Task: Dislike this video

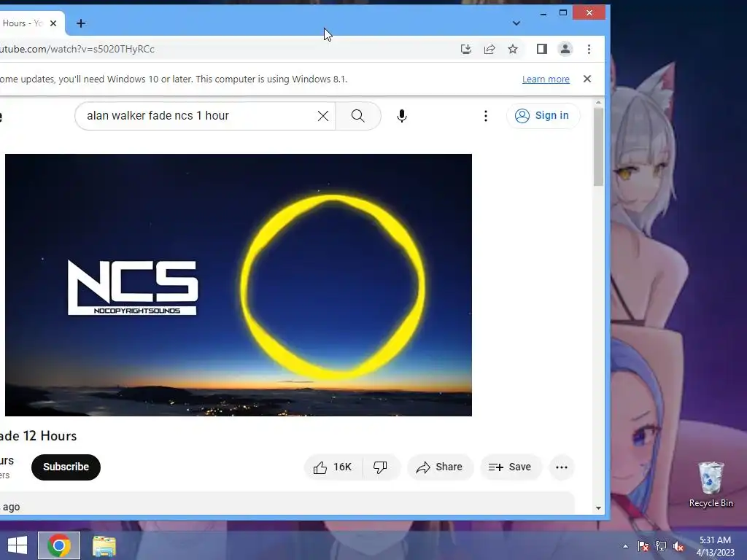Action: point(380,467)
